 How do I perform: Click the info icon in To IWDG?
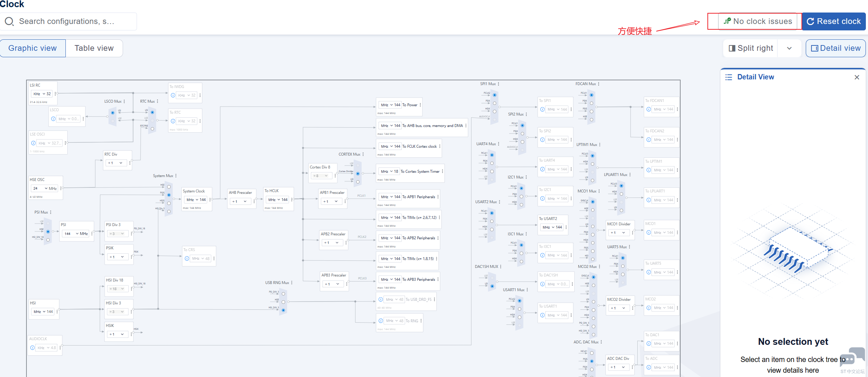173,95
